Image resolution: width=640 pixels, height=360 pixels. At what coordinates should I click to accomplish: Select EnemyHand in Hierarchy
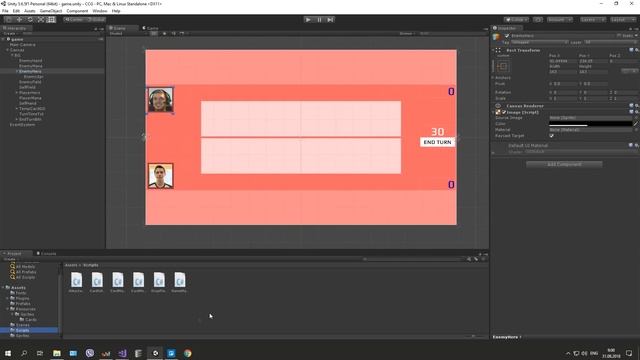pos(31,60)
